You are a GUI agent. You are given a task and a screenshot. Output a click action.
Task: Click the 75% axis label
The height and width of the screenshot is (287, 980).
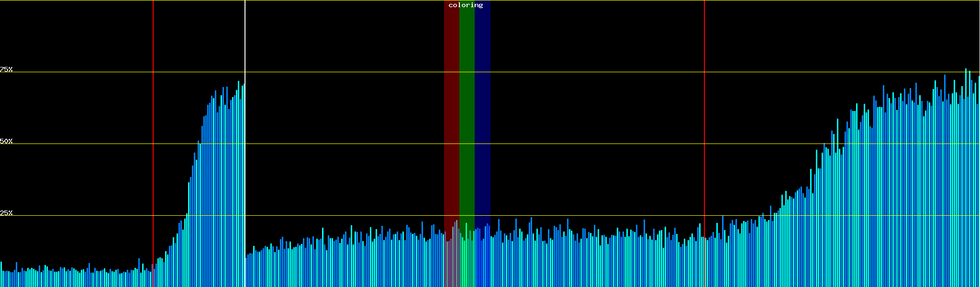click(6, 69)
